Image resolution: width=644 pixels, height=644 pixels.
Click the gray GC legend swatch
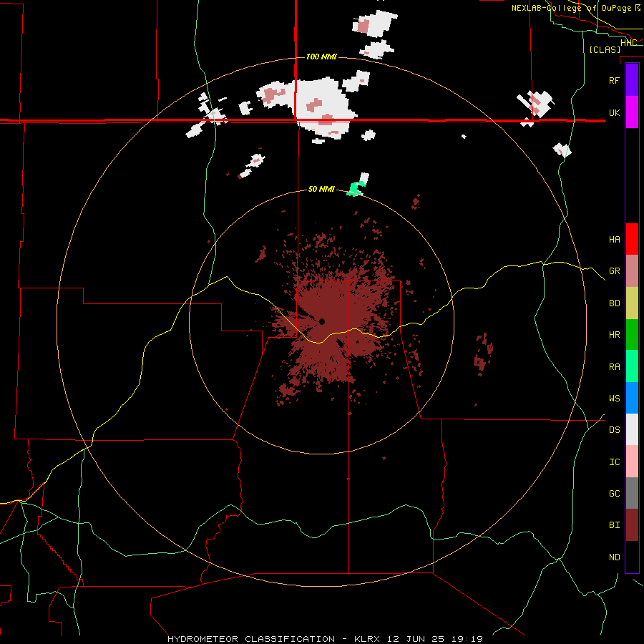pos(632,493)
